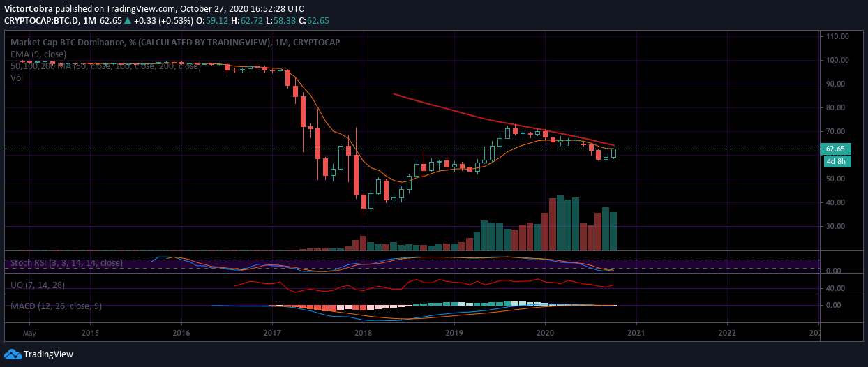Click the 2015 time axis label
The image size is (868, 367).
tap(90, 332)
